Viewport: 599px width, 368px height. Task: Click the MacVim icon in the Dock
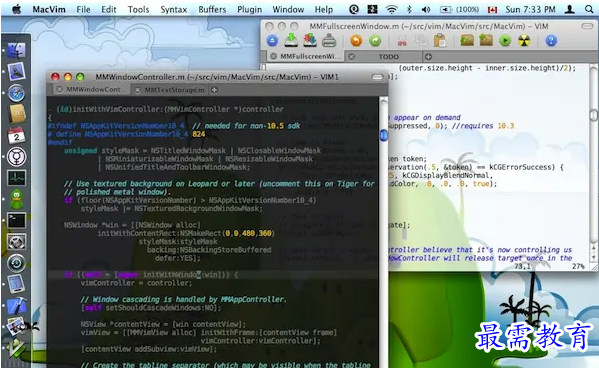(16, 348)
